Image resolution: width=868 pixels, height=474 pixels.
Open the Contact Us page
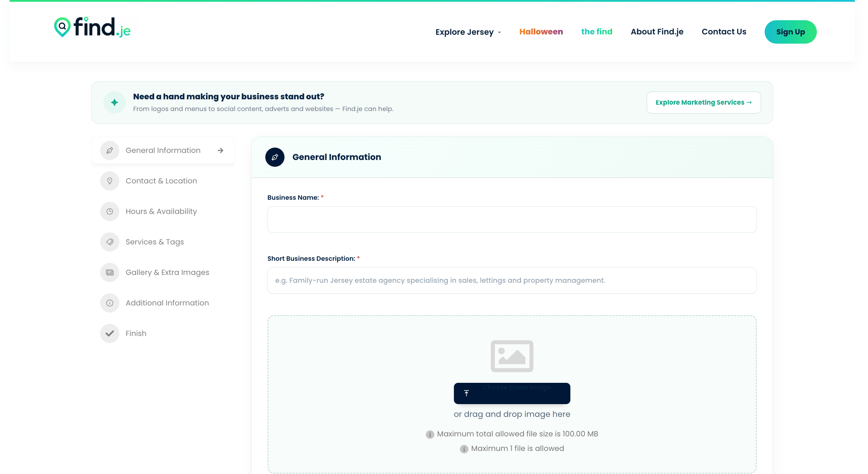[x=724, y=32]
